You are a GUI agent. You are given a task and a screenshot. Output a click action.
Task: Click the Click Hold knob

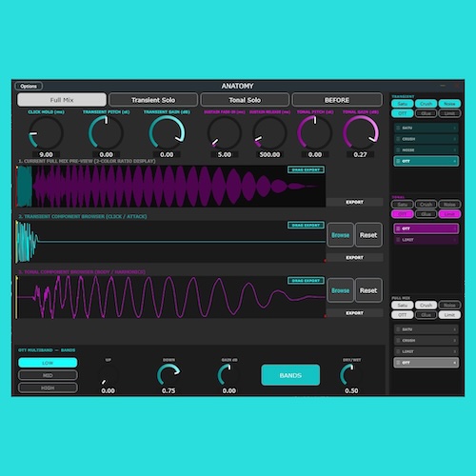[x=46, y=132]
